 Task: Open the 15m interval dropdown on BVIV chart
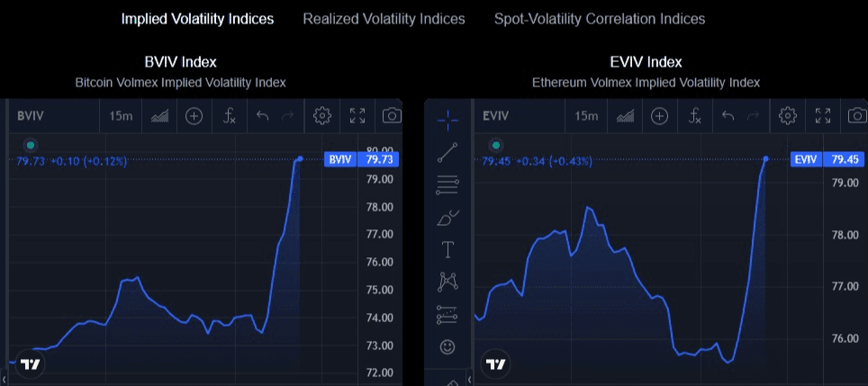point(121,116)
